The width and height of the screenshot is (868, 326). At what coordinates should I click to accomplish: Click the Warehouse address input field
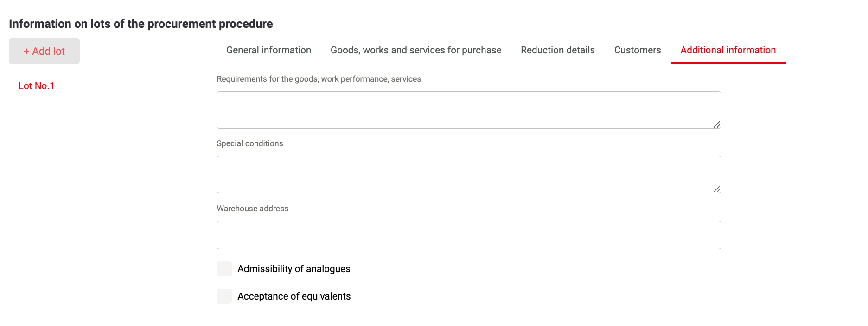click(469, 235)
